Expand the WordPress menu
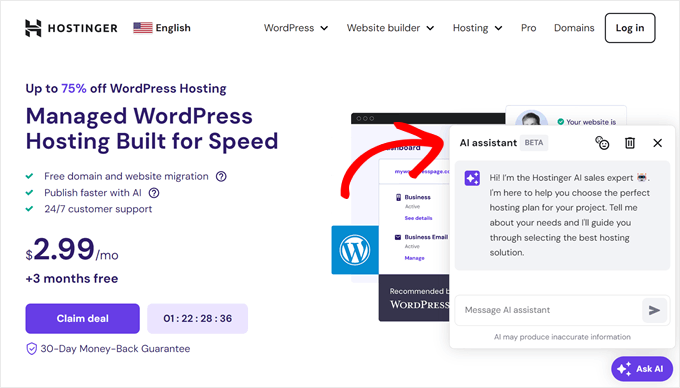The image size is (680, 388). (296, 28)
